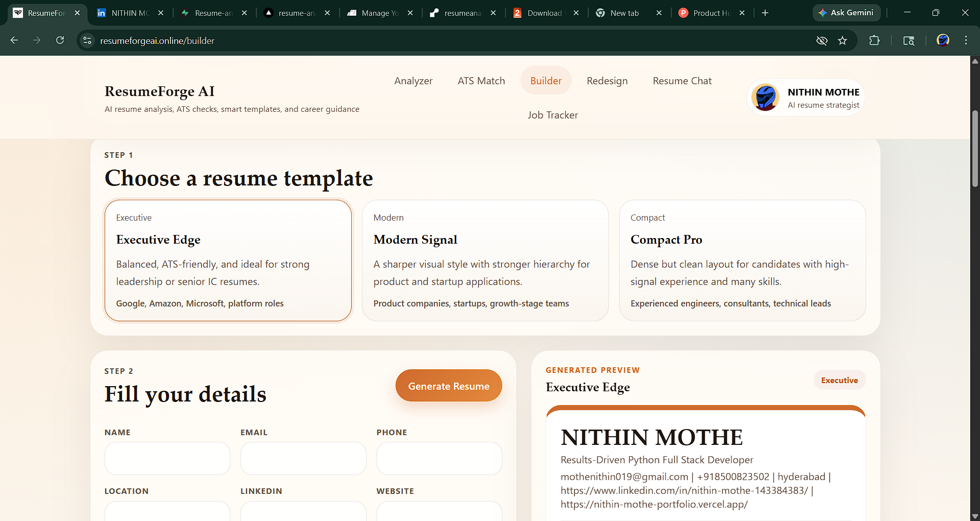
Task: Open the Chrome profile avatar icon
Action: [943, 40]
